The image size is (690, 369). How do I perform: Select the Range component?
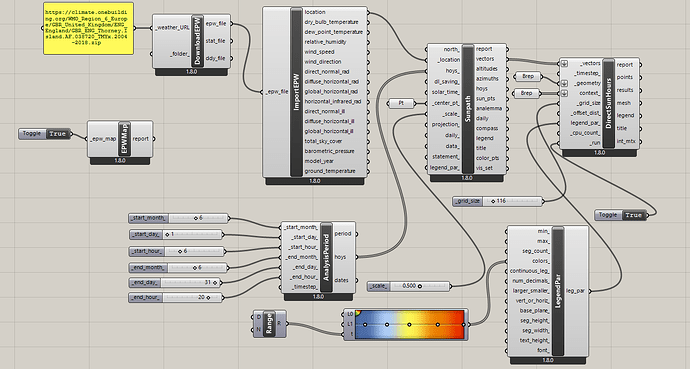(x=269, y=324)
